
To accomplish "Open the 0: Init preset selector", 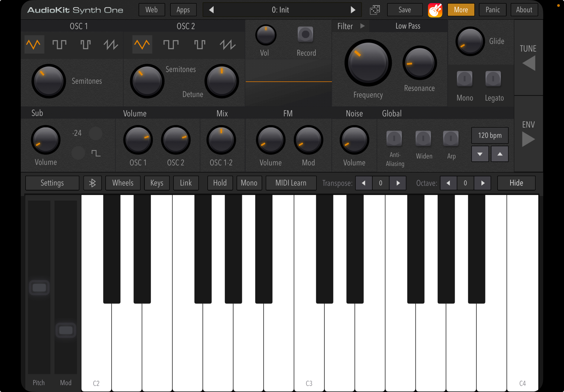I will pos(282,10).
